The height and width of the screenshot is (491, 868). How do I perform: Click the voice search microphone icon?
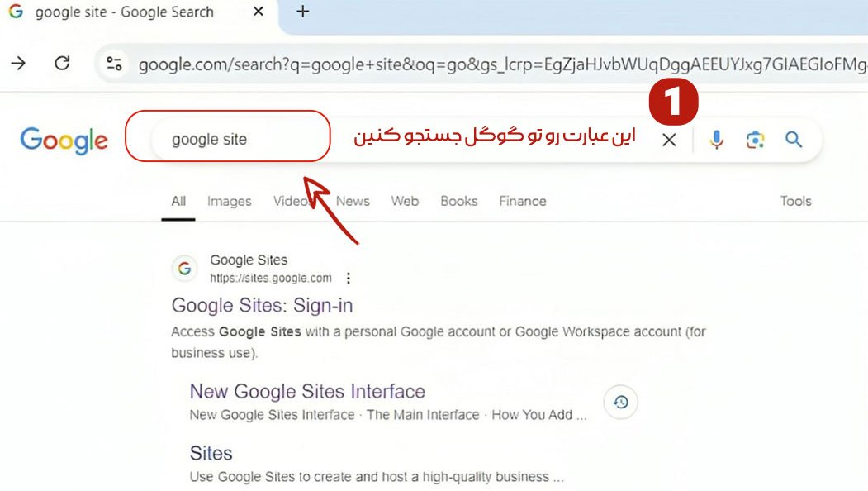point(716,140)
